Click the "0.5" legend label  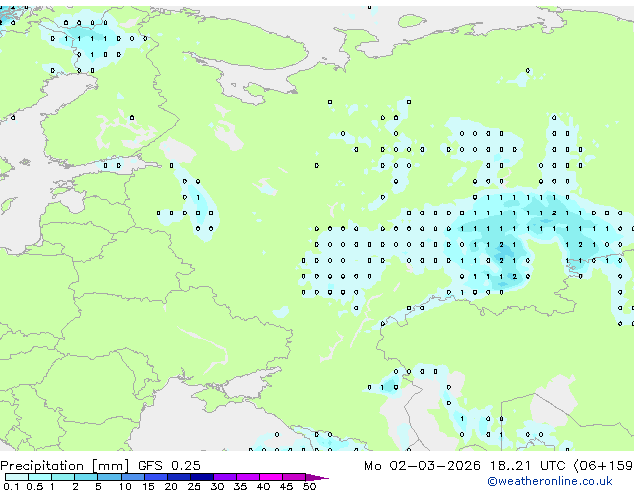34,486
